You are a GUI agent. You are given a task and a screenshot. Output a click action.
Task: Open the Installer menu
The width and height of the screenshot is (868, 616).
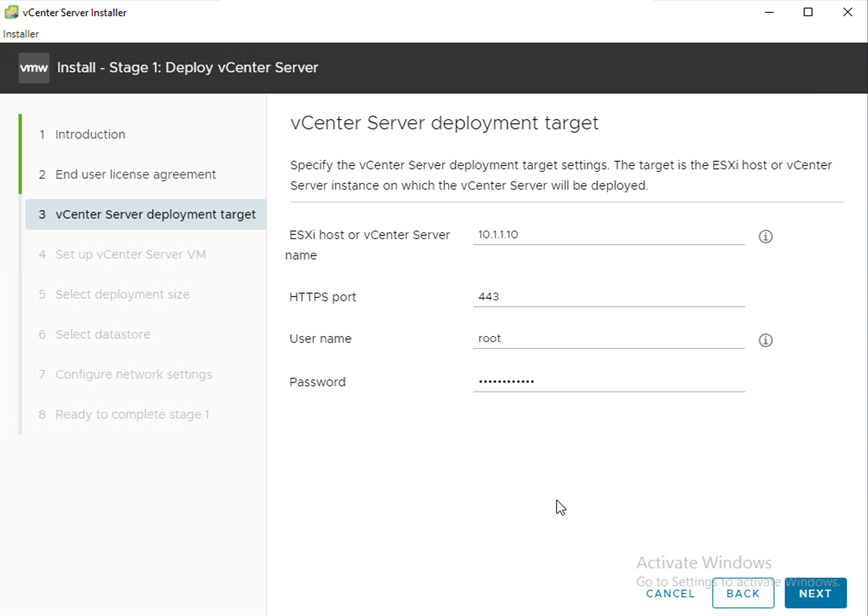21,34
